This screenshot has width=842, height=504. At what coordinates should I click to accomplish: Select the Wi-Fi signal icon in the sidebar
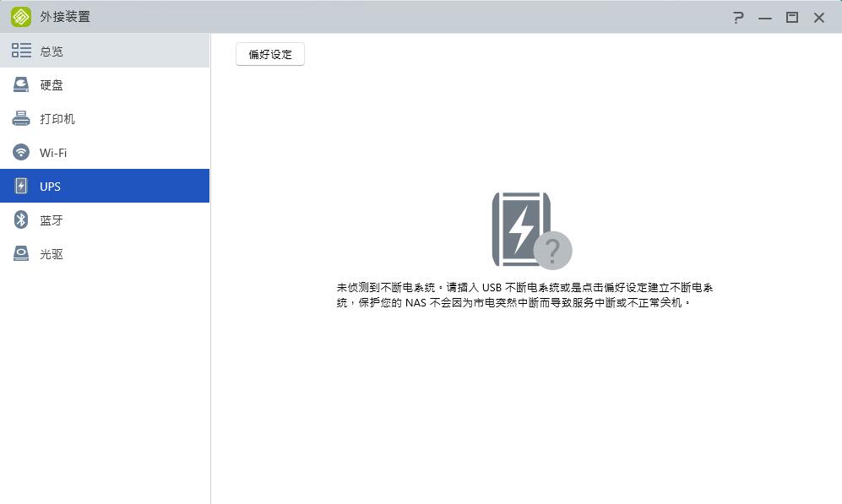coord(20,152)
